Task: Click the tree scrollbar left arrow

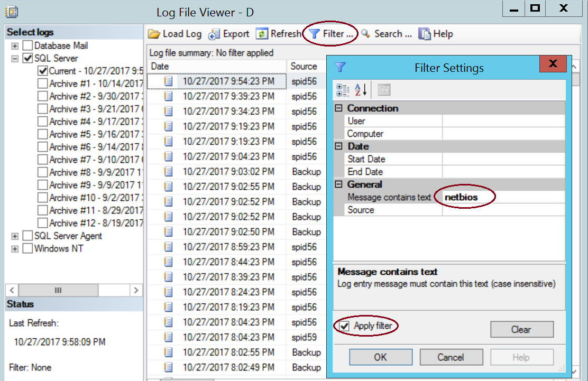Action: pyautogui.click(x=12, y=290)
